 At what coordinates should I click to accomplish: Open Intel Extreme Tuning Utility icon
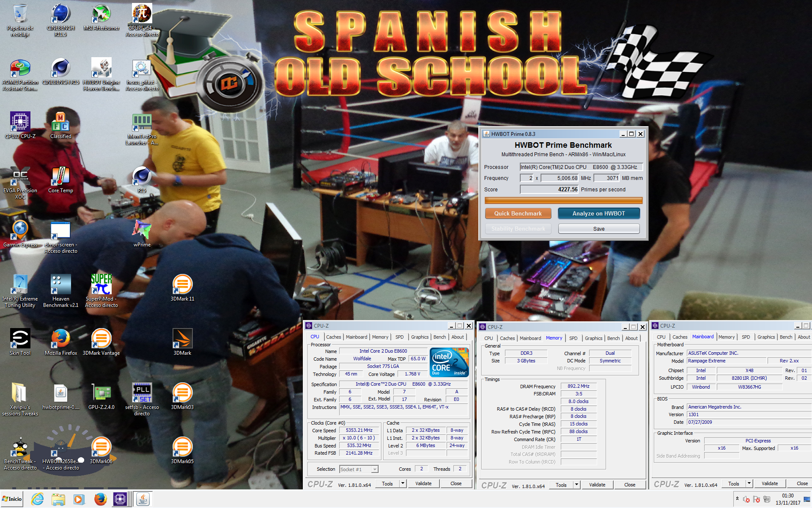point(20,291)
